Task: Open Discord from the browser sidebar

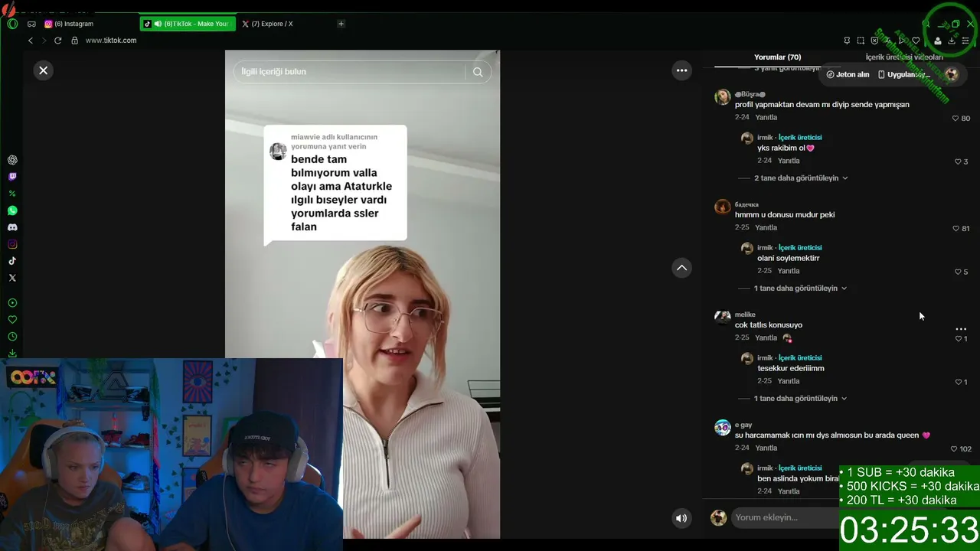Action: coord(12,227)
